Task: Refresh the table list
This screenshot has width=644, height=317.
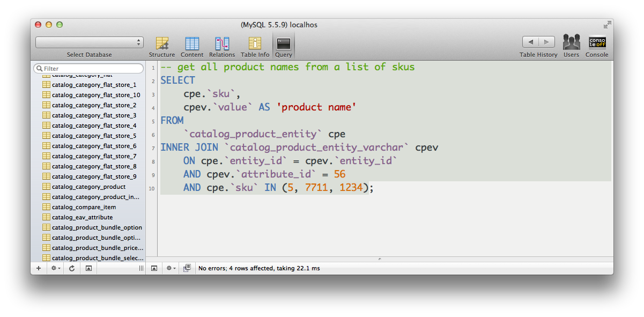Action: click(72, 268)
